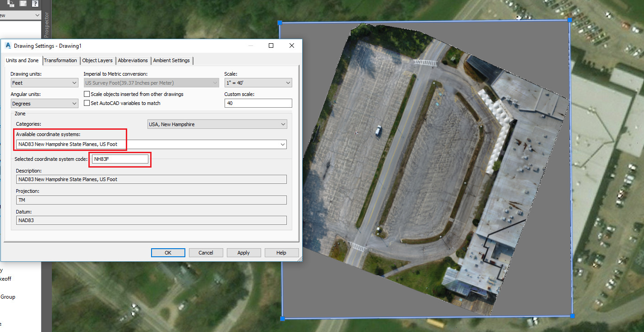Click the white car in the orthophoto parking lot
This screenshot has width=644, height=332.
pyautogui.click(x=378, y=131)
